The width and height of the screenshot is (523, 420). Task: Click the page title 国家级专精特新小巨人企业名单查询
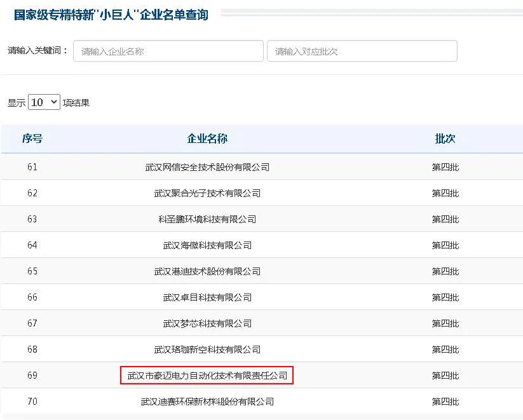pyautogui.click(x=111, y=15)
